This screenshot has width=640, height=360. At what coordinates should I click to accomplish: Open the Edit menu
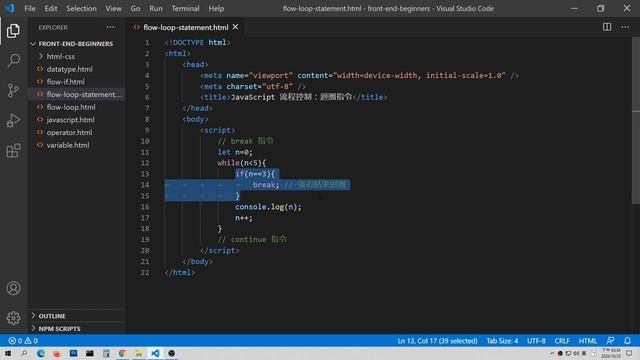[x=51, y=8]
